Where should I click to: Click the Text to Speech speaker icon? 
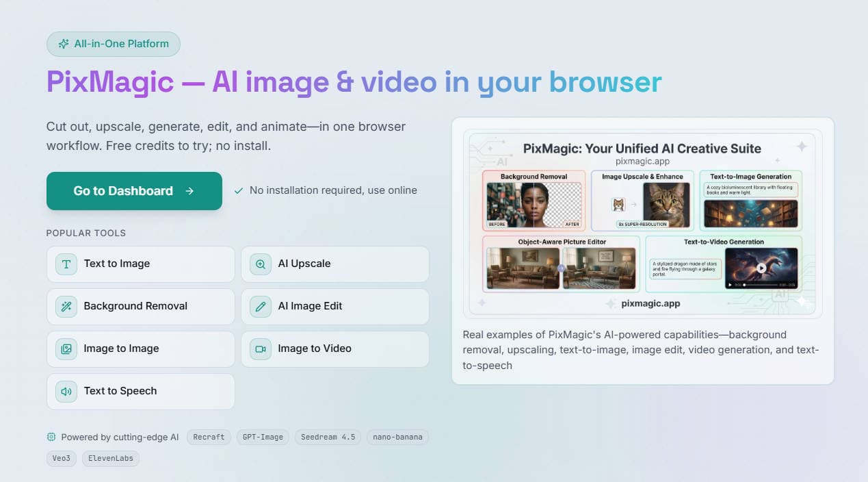66,392
